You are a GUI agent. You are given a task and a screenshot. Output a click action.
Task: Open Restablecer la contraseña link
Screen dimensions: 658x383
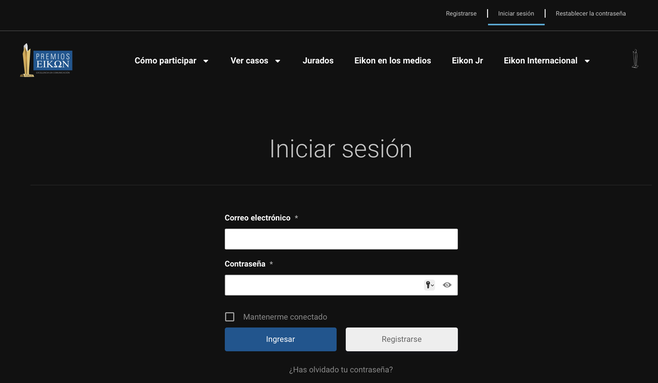click(x=590, y=13)
